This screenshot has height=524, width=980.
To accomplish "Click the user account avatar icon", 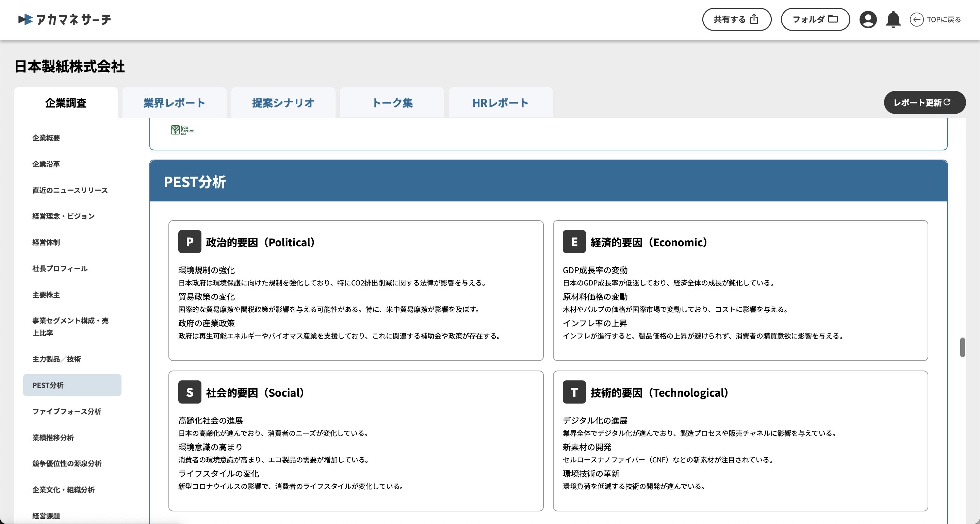I will (868, 19).
